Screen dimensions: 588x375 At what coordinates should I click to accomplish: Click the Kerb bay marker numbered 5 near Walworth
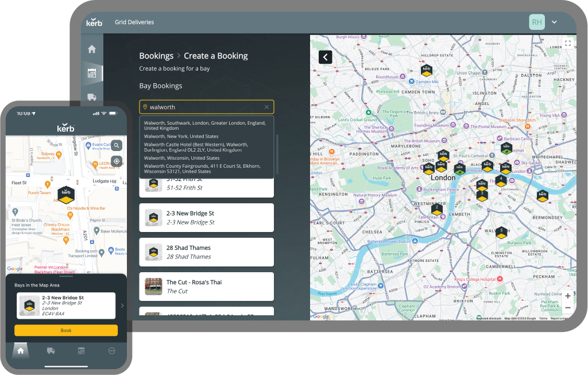click(501, 233)
